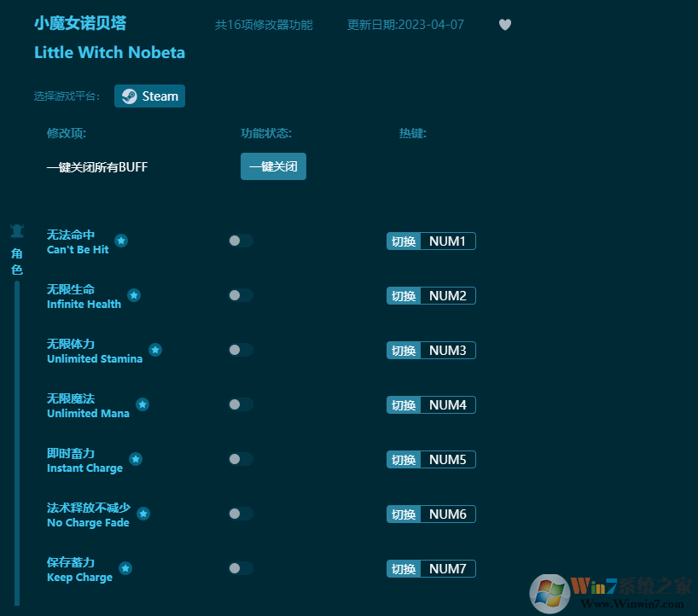
Task: Click the star icon beside No Charge Fade
Action: (143, 514)
